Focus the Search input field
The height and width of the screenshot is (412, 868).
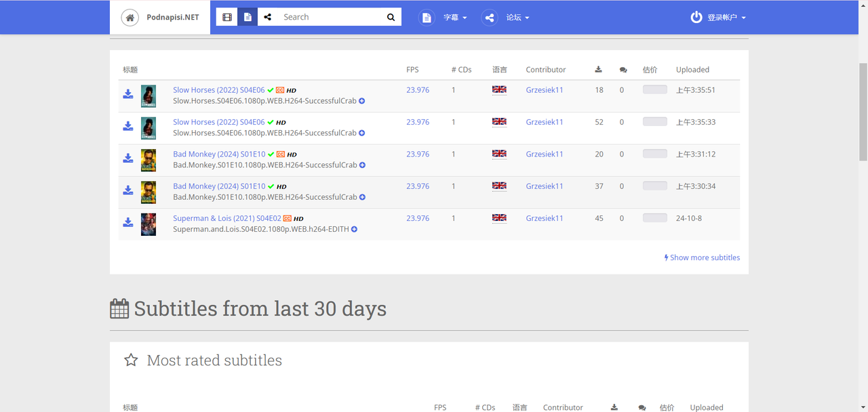coord(330,17)
